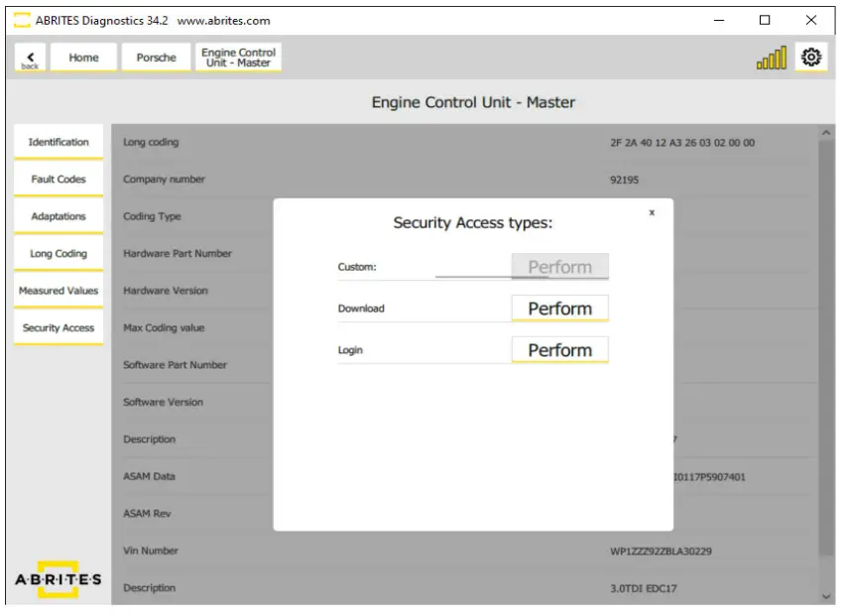This screenshot has width=844, height=616.
Task: Open the Identification tab
Action: 59,143
